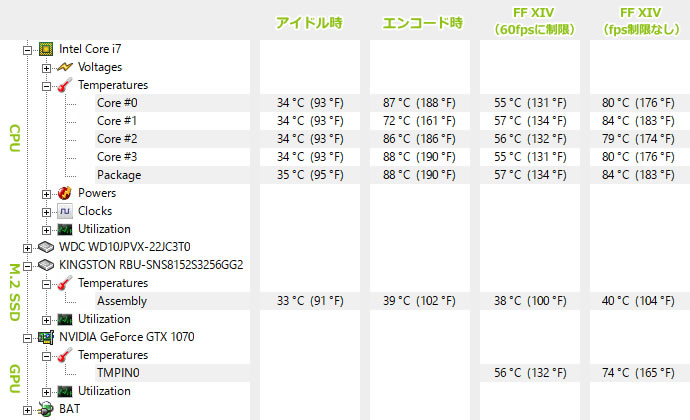Click the Powers flame icon
The height and width of the screenshot is (420, 690).
(x=65, y=193)
